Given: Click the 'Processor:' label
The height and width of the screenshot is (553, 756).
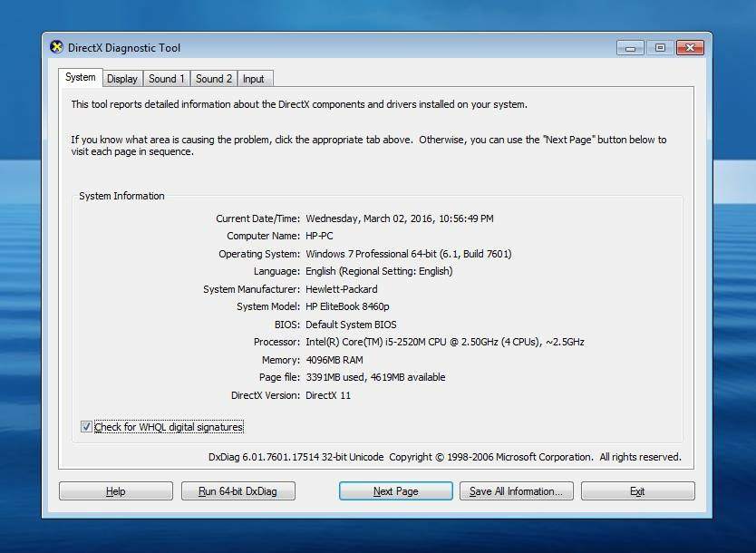Looking at the screenshot, I should click(276, 342).
